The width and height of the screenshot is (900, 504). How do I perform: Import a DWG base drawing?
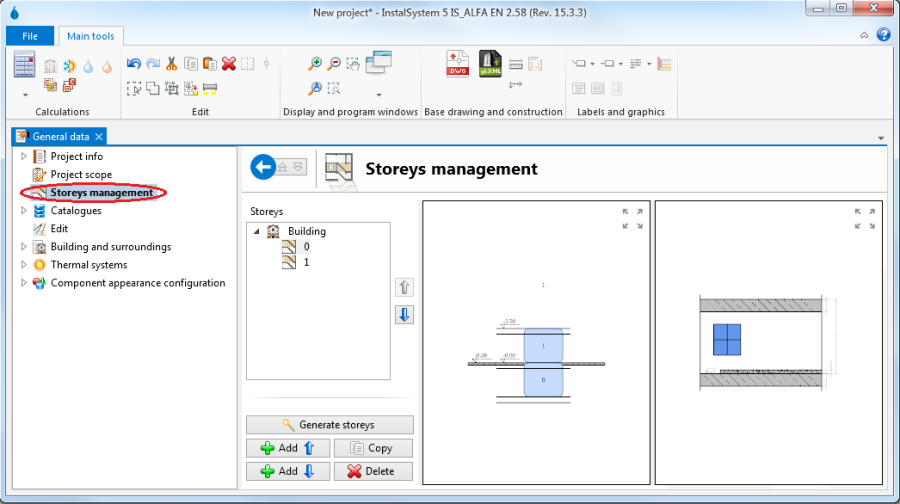458,64
